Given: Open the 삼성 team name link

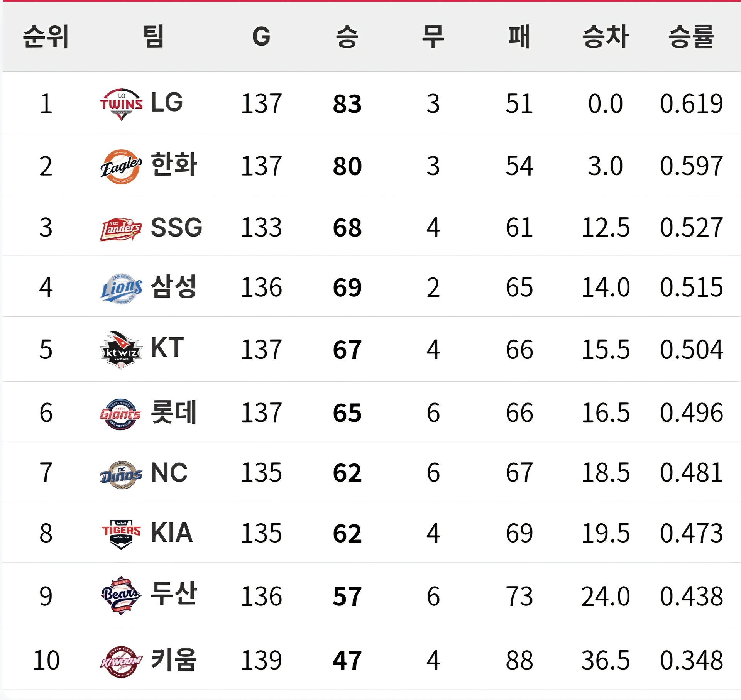Looking at the screenshot, I should click(174, 286).
